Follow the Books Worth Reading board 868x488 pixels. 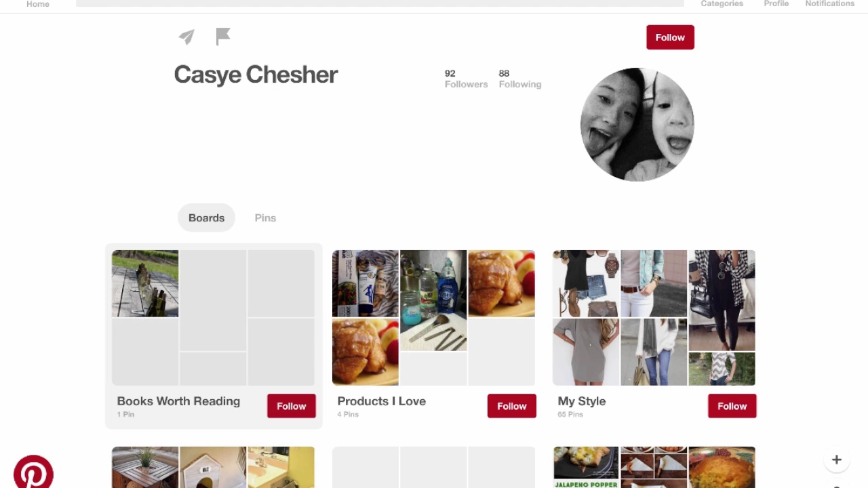point(292,406)
